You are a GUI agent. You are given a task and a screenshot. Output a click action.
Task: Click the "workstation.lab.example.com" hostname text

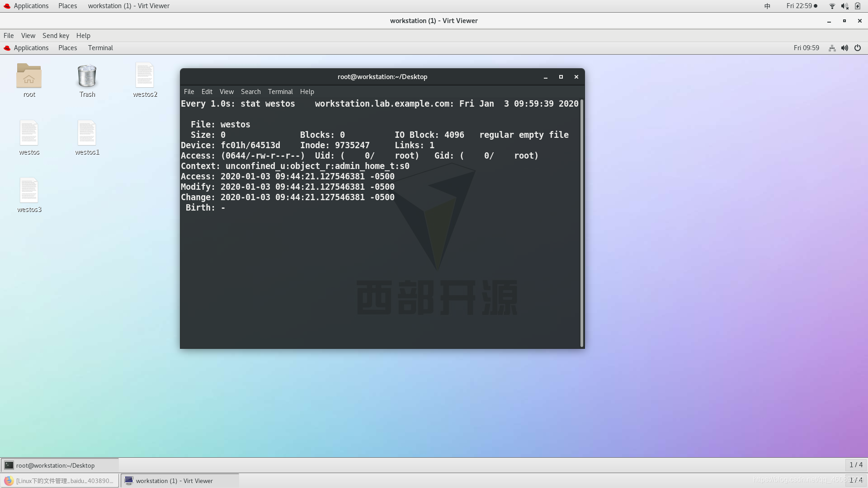coord(382,104)
